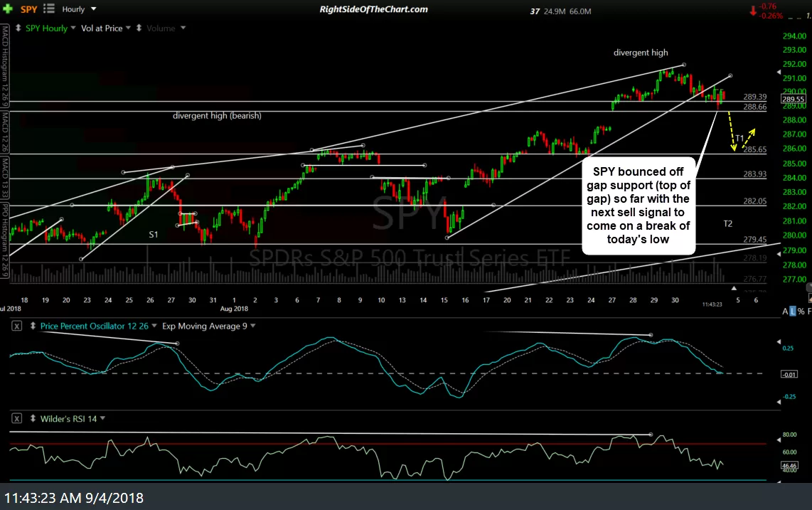Screen dimensions: 812x510
Task: Expand the Exp Moving Average 9 dropdown
Action: [x=252, y=326]
